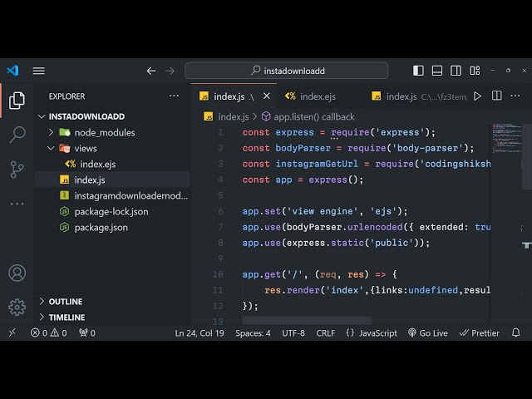532x399 pixels.
Task: Open the Search view in activity bar
Action: (17, 135)
